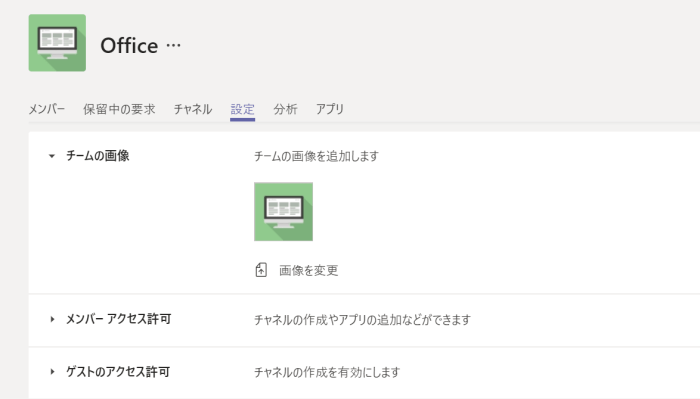700x399 pixels.
Task: Click the upload icon beside 画像を変更
Action: pyautogui.click(x=261, y=270)
